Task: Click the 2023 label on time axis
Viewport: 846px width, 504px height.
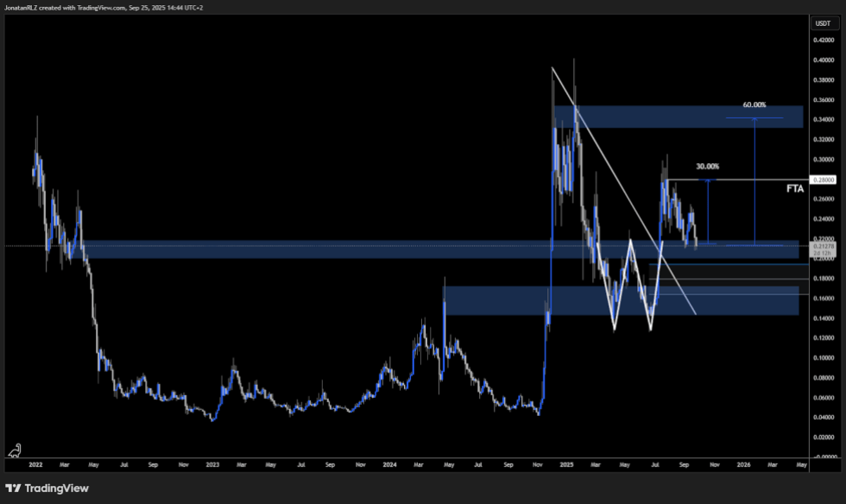Action: [213, 463]
